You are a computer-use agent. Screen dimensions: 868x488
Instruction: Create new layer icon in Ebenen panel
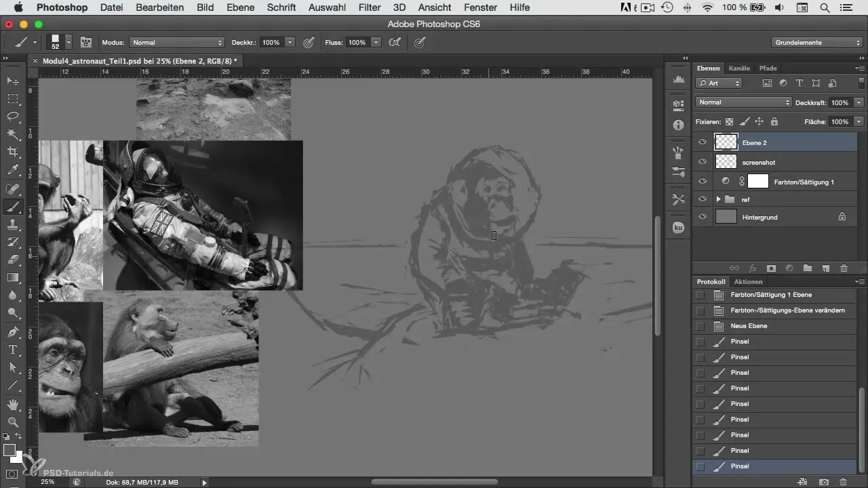pyautogui.click(x=825, y=268)
